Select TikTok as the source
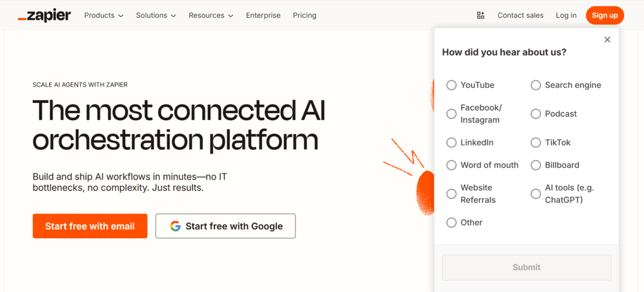This screenshot has height=292, width=644. (536, 143)
